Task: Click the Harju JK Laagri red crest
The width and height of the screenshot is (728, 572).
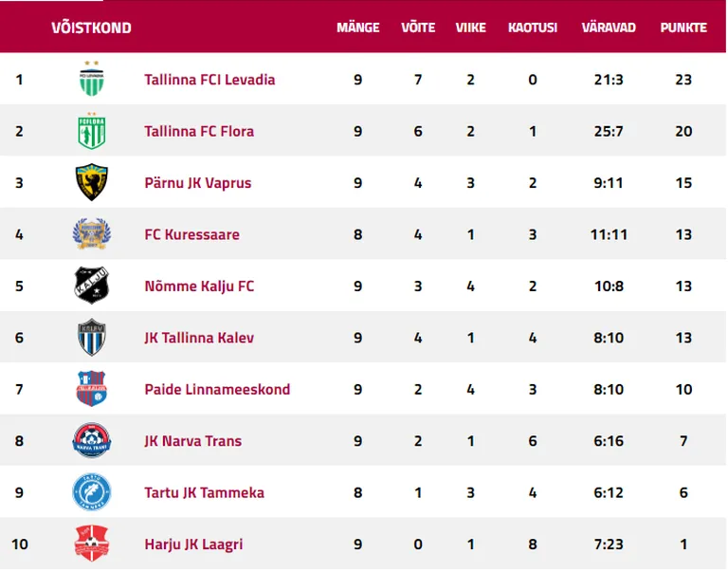Action: [x=91, y=544]
